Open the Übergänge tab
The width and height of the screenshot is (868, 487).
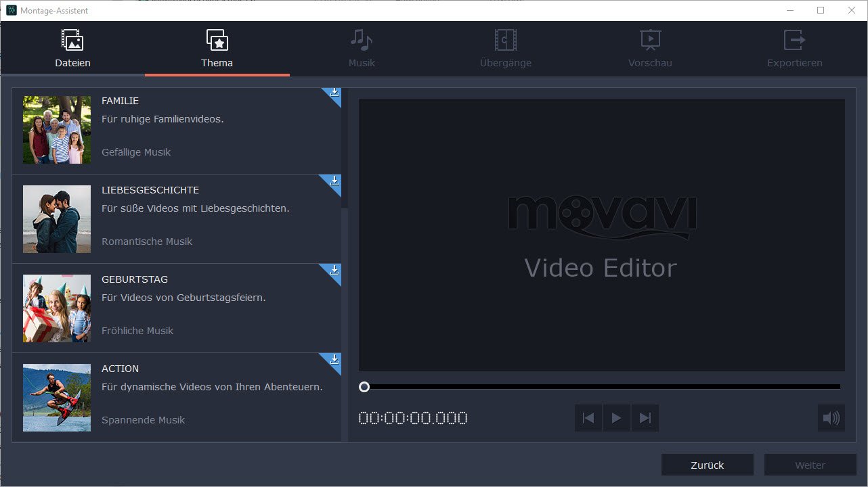(x=506, y=48)
